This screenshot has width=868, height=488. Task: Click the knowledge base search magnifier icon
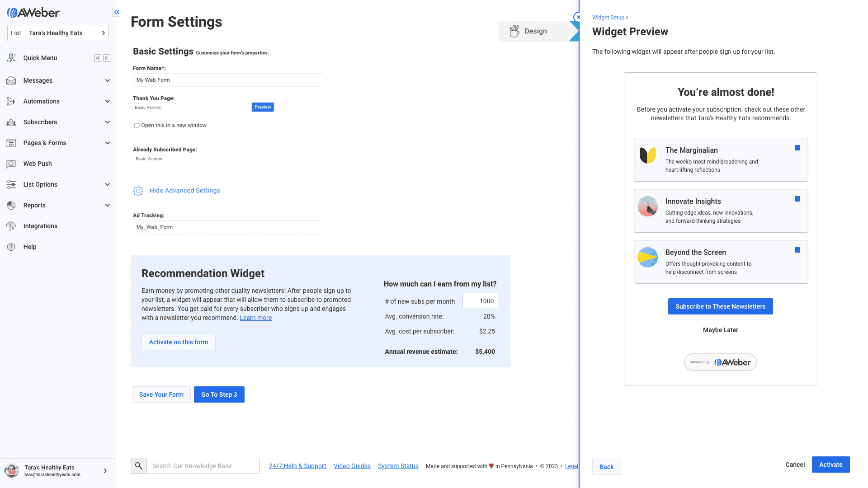coord(139,466)
